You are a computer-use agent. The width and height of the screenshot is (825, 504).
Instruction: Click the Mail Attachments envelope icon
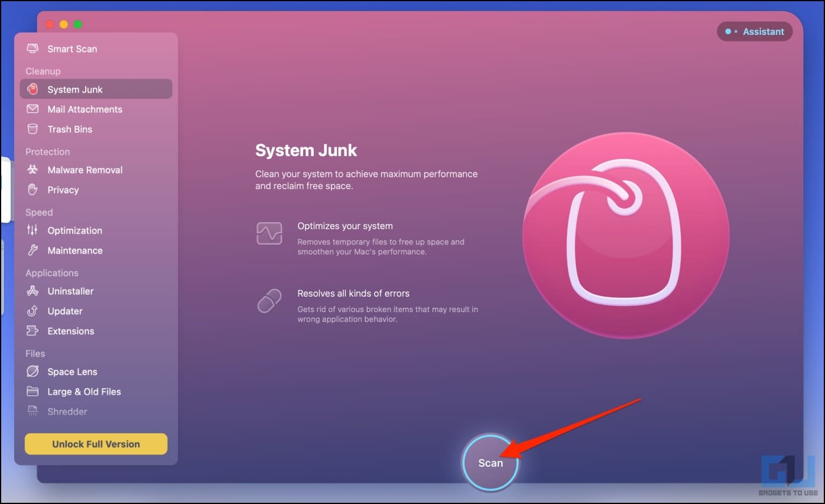[x=33, y=109]
